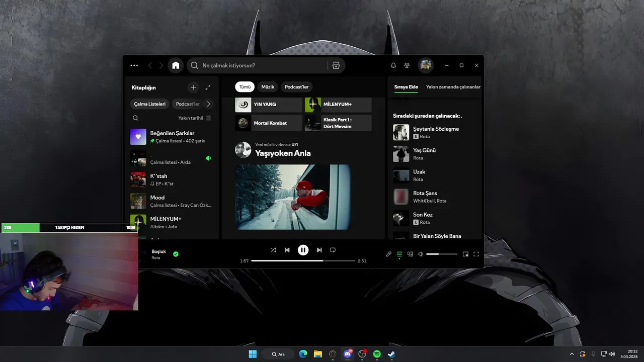Open system volume tray icon
This screenshot has height=362, width=644.
click(x=612, y=354)
